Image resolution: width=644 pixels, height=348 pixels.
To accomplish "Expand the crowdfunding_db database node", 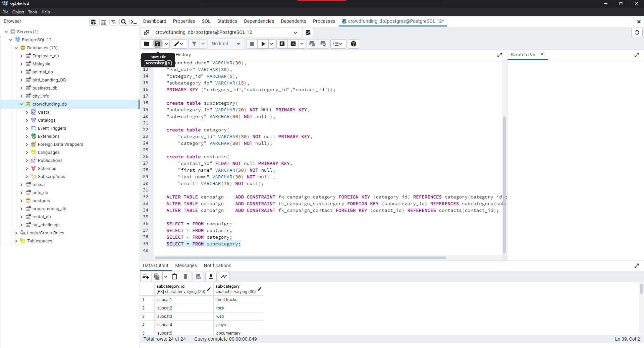I will click(x=21, y=104).
